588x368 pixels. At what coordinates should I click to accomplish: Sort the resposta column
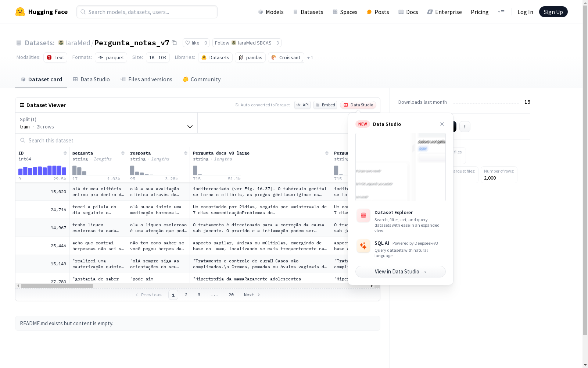186,153
